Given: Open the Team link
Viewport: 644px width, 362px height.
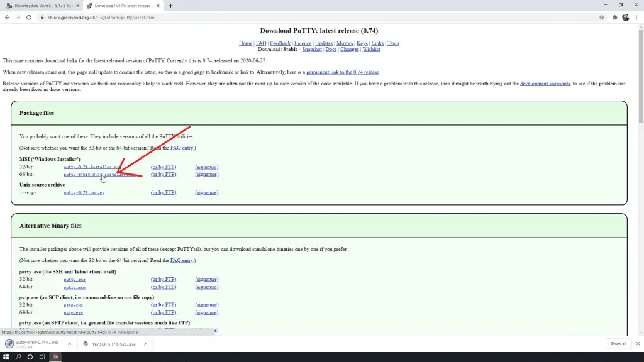Looking at the screenshot, I should [393, 43].
